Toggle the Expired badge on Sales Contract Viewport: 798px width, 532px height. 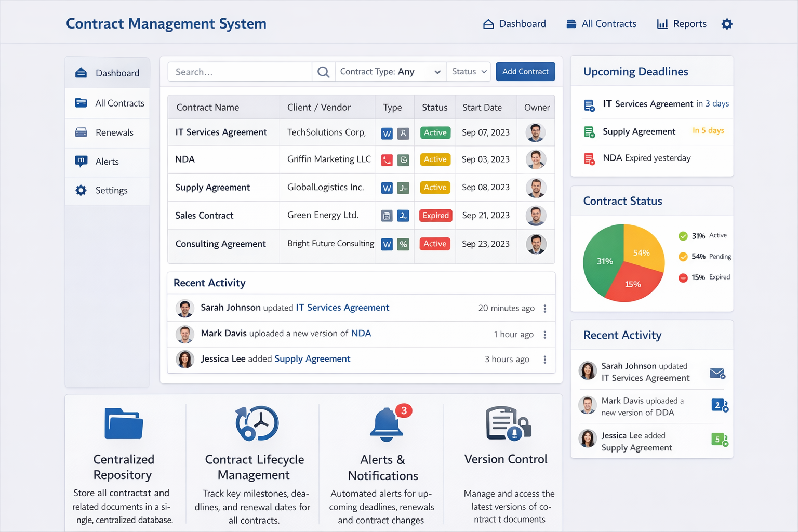tap(435, 215)
